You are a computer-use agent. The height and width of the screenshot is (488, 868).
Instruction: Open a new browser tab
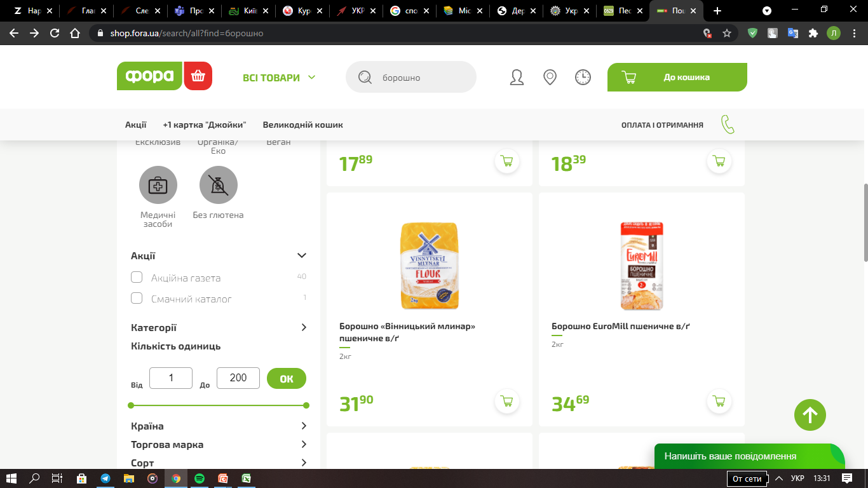click(717, 11)
